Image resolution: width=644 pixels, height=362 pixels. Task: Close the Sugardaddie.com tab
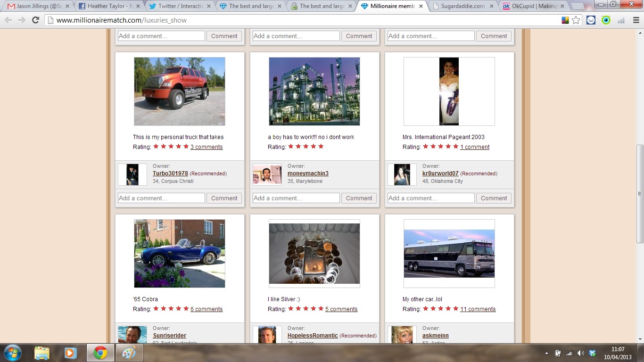(492, 6)
